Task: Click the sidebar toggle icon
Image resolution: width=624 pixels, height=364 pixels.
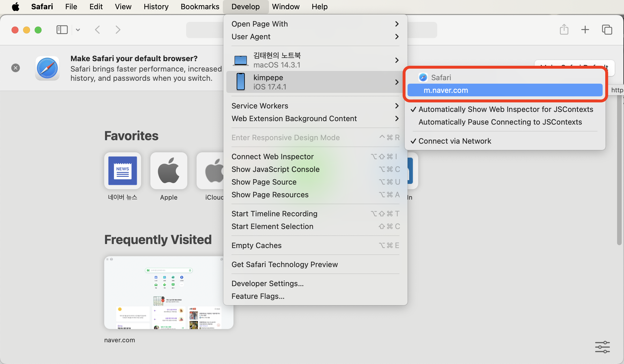Action: click(62, 30)
